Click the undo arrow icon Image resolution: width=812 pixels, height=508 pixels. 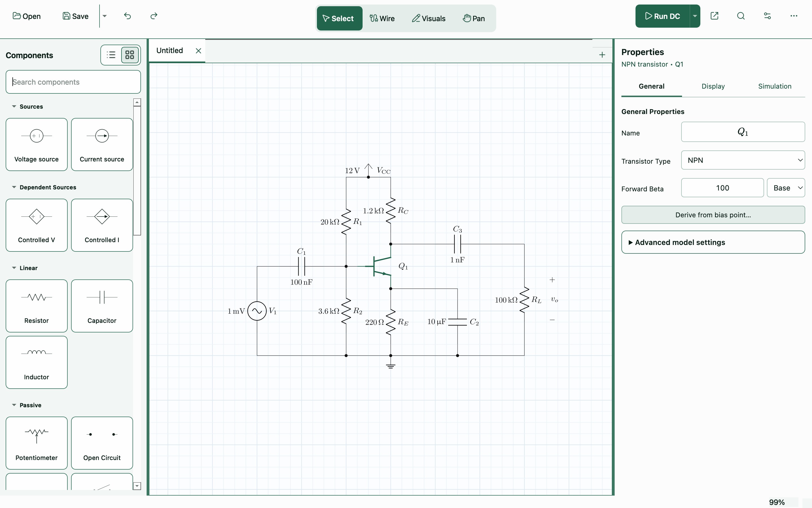pyautogui.click(x=127, y=16)
